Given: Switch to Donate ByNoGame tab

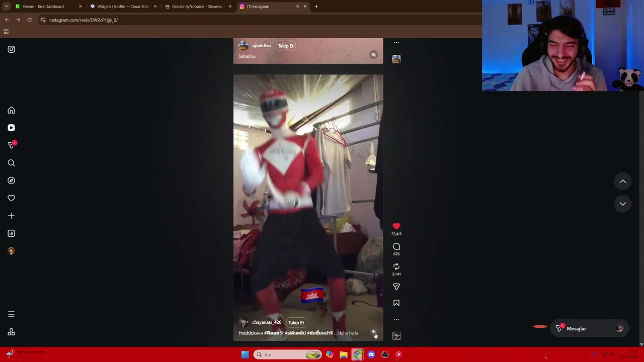Looking at the screenshot, I should pyautogui.click(x=198, y=7).
